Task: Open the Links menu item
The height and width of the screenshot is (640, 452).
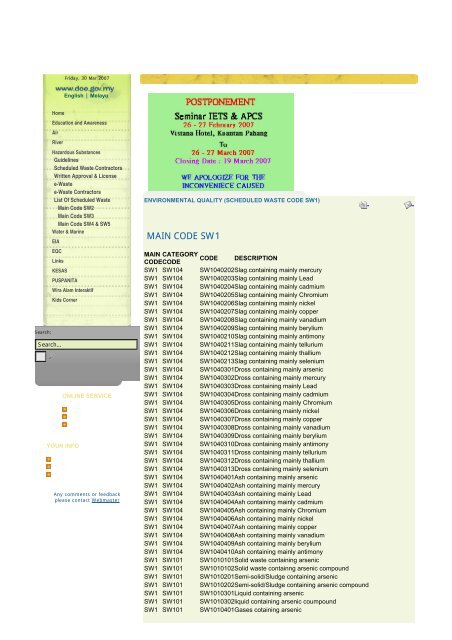Action: (58, 261)
